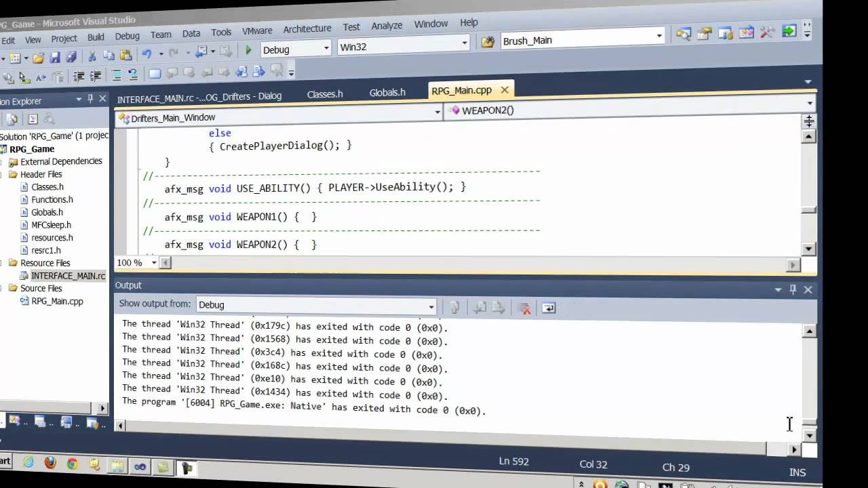This screenshot has height=488, width=868.
Task: Switch to the Globals.h tab
Action: [387, 92]
